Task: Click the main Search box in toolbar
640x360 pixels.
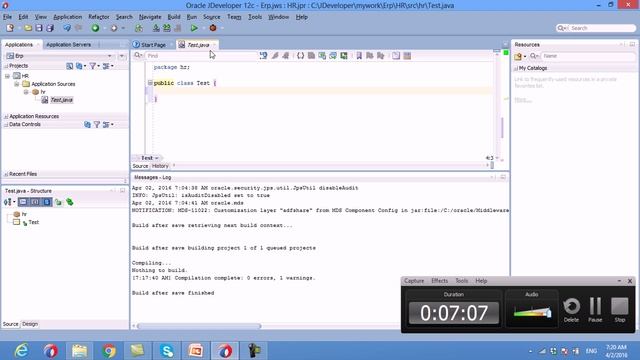Action: pyautogui.click(x=602, y=28)
